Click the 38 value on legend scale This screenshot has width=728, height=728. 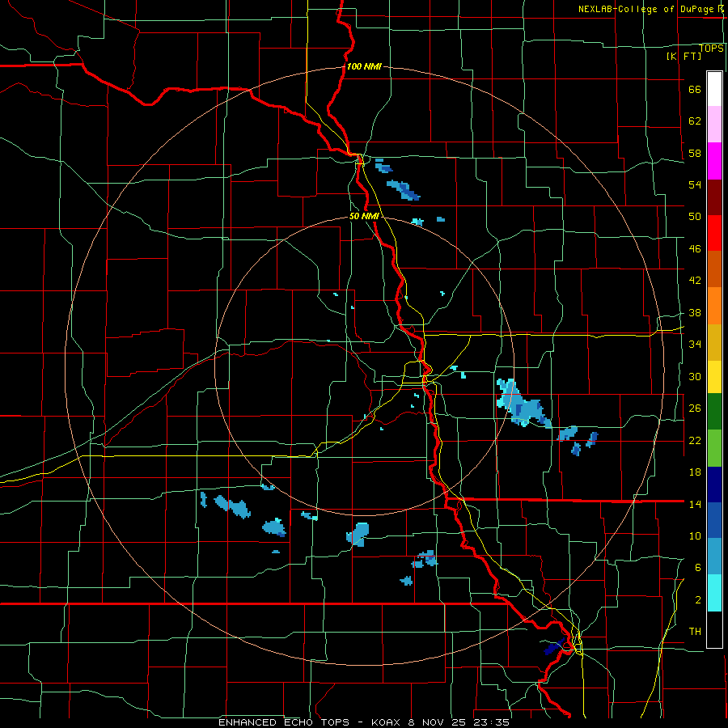(695, 313)
